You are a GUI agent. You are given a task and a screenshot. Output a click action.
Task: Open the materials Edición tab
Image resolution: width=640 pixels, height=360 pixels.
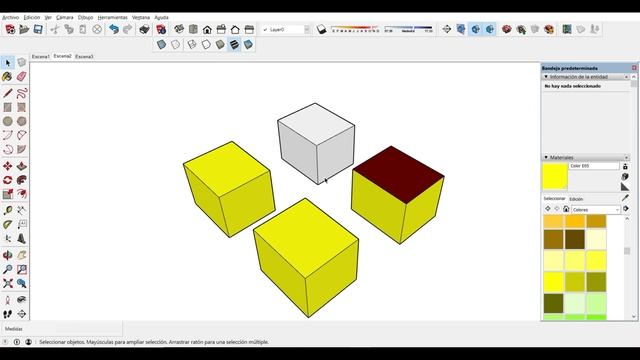tap(576, 199)
